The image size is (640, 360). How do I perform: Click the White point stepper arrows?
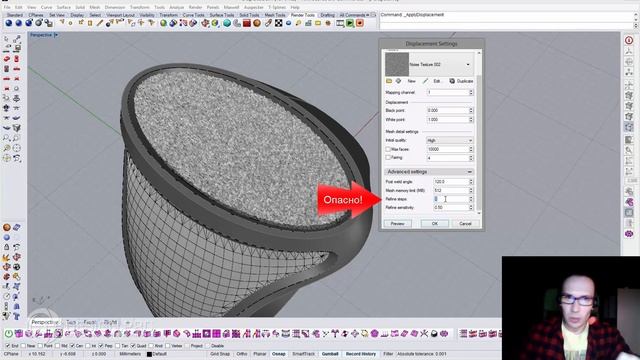pos(471,120)
